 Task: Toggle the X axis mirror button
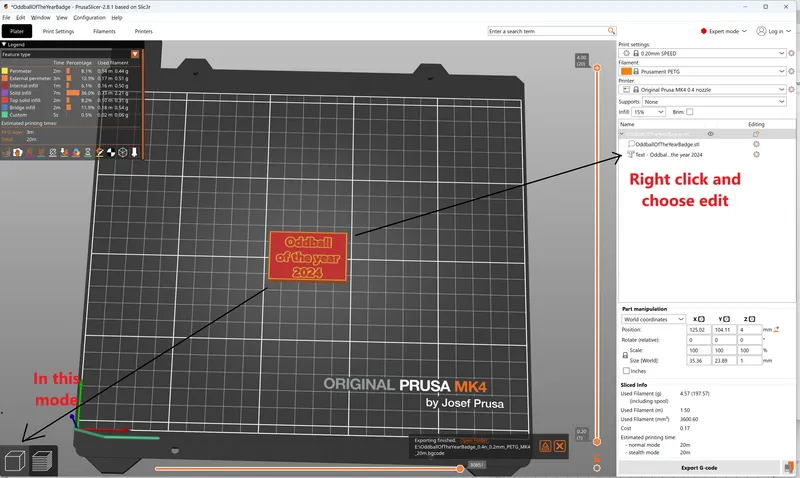pos(702,319)
